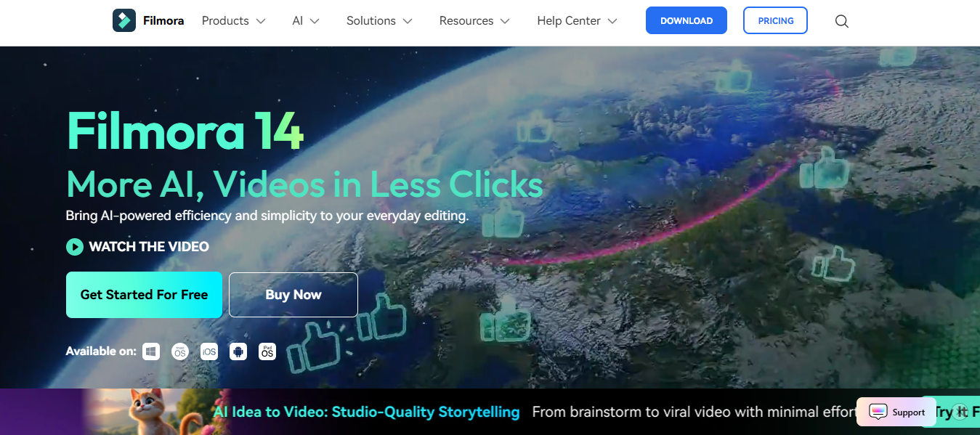Click Get Started For Free button

click(144, 295)
